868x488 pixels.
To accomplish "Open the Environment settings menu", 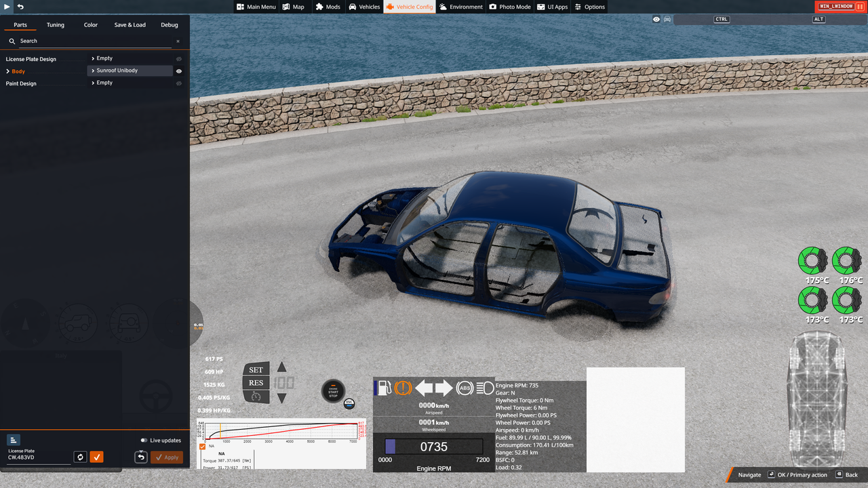I will [x=461, y=7].
